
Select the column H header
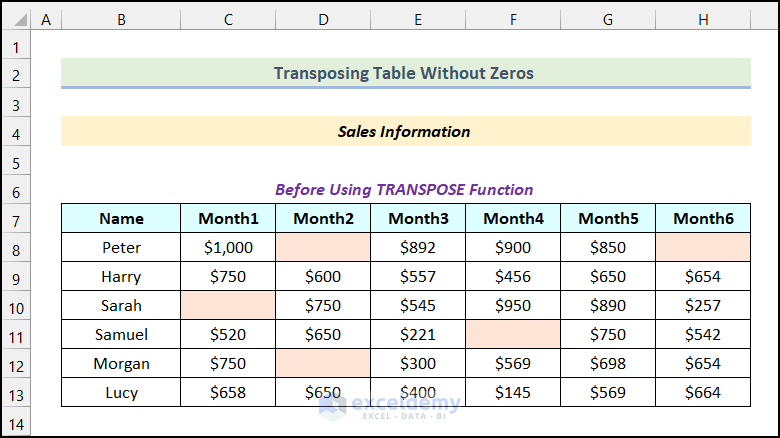[x=703, y=19]
